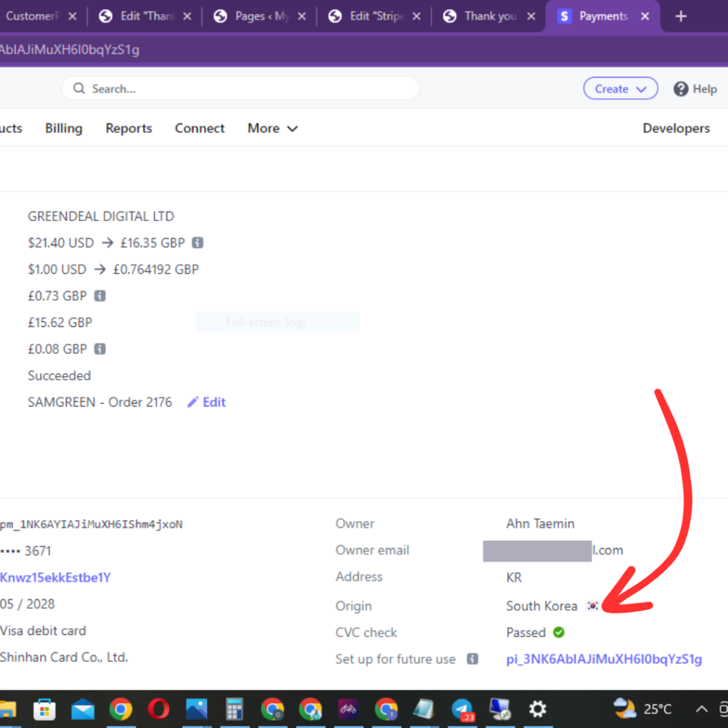Select owner name Ahn Taemin
The width and height of the screenshot is (728, 728).
click(540, 524)
